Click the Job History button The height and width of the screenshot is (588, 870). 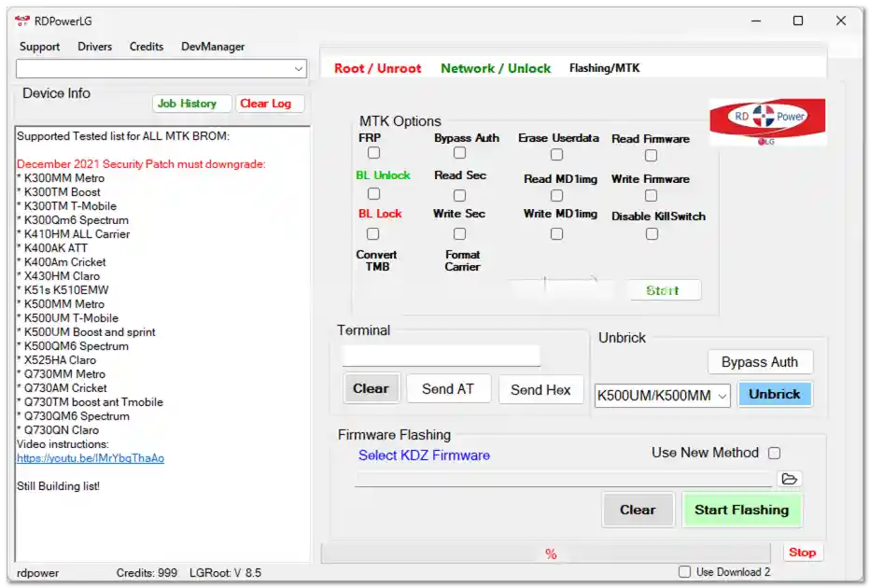pyautogui.click(x=191, y=104)
